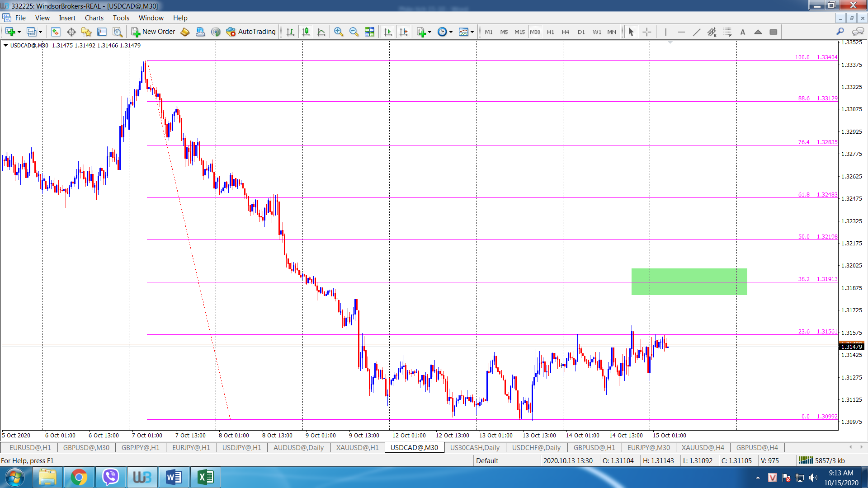The width and height of the screenshot is (868, 488).
Task: Open the Insert menu
Action: coord(67,18)
